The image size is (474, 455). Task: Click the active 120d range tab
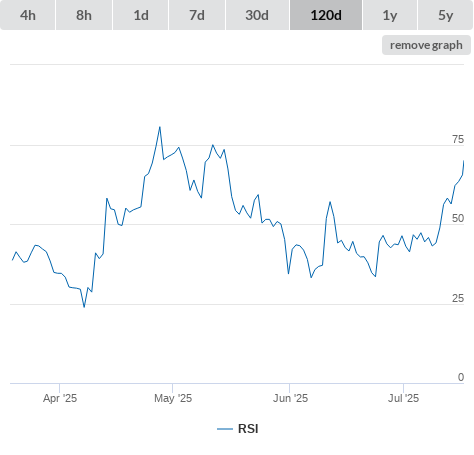(326, 15)
